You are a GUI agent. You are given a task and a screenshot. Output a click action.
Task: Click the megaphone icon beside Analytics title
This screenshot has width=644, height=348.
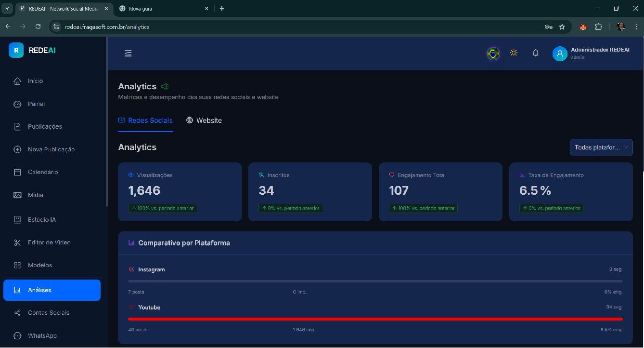(165, 87)
